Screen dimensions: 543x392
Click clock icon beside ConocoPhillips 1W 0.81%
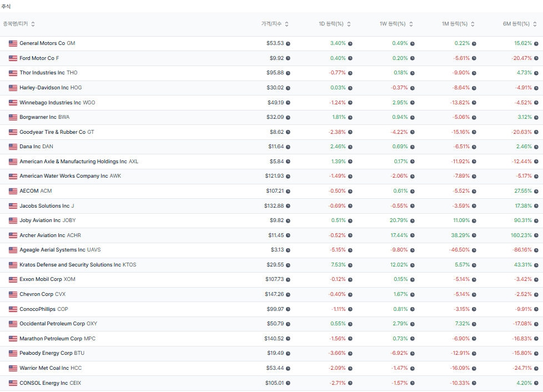413,309
